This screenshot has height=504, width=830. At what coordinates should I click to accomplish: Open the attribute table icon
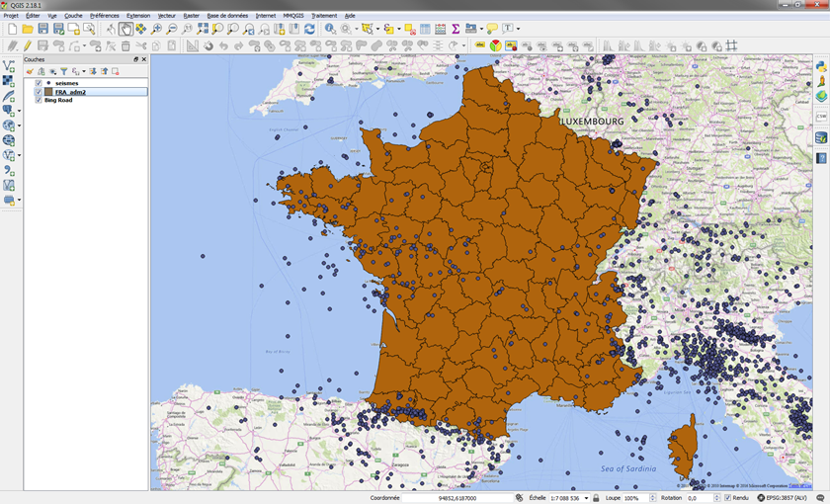pos(425,30)
